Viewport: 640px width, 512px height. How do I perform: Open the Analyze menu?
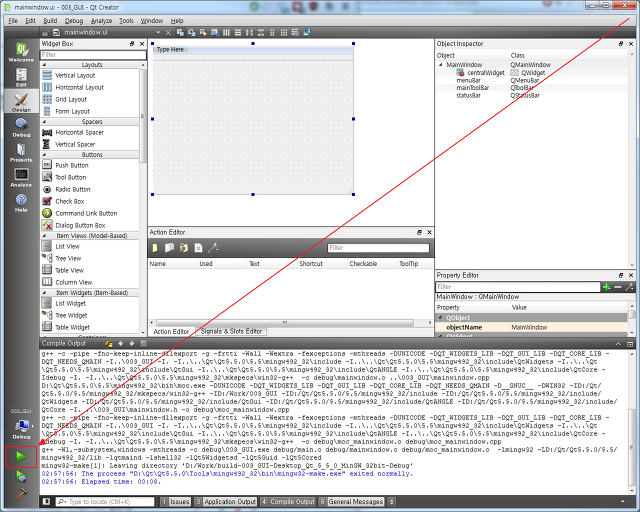[x=101, y=20]
